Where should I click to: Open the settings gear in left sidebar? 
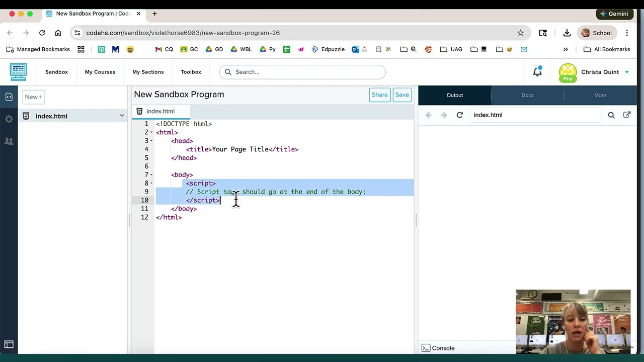coord(9,119)
